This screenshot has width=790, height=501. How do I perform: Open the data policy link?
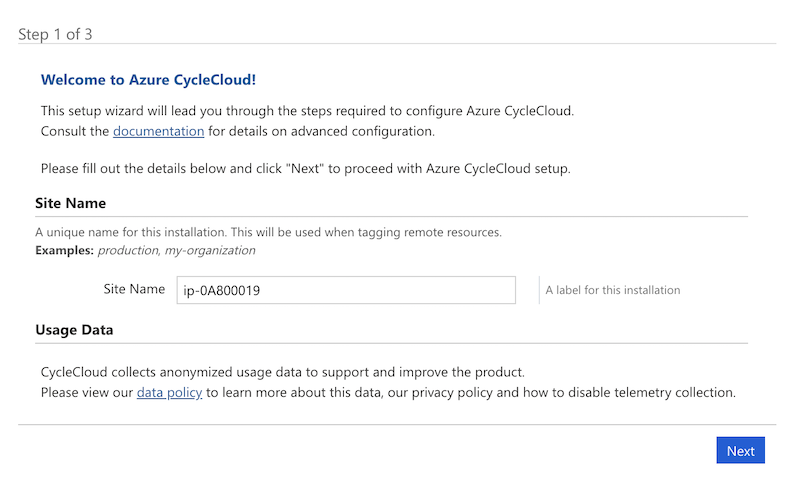pos(169,393)
